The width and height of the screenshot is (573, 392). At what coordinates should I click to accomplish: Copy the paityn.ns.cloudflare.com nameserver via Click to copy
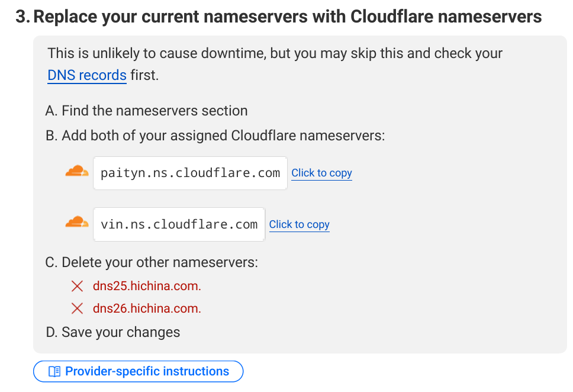click(321, 173)
